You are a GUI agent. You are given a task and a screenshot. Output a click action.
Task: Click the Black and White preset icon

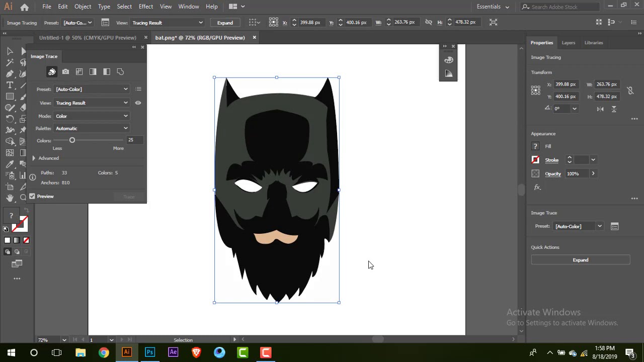pyautogui.click(x=106, y=72)
